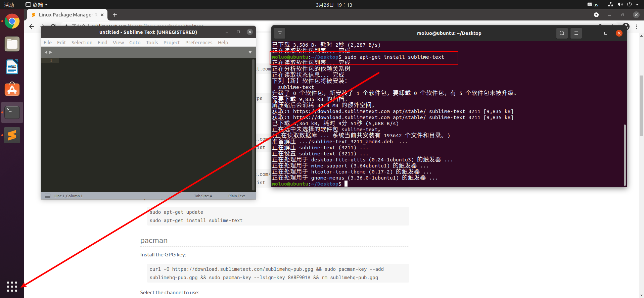644x298 pixels.
Task: Open the Goto menu in Sublime
Action: [x=135, y=43]
